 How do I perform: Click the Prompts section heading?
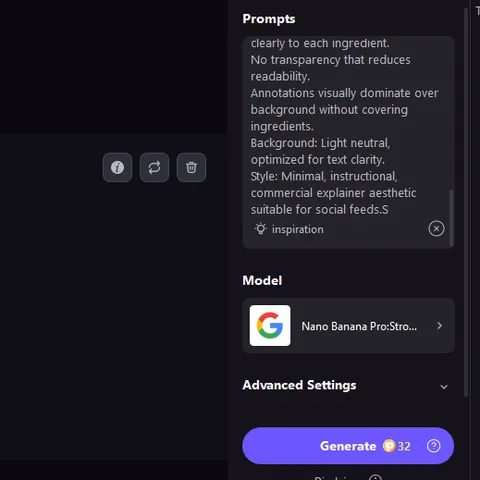coord(269,19)
